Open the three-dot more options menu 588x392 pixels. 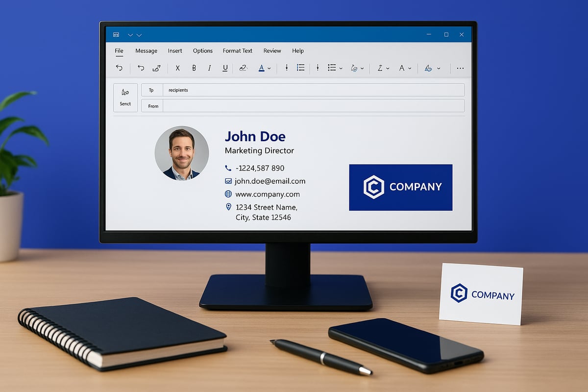coord(460,69)
